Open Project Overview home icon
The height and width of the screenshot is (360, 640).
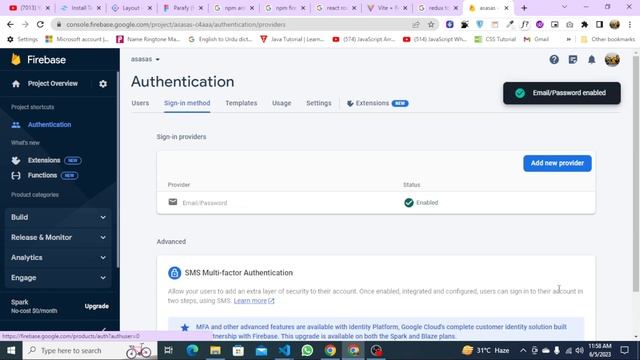pos(16,84)
